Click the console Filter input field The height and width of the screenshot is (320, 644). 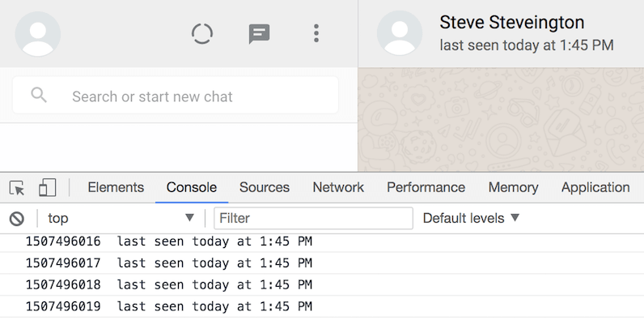point(313,218)
